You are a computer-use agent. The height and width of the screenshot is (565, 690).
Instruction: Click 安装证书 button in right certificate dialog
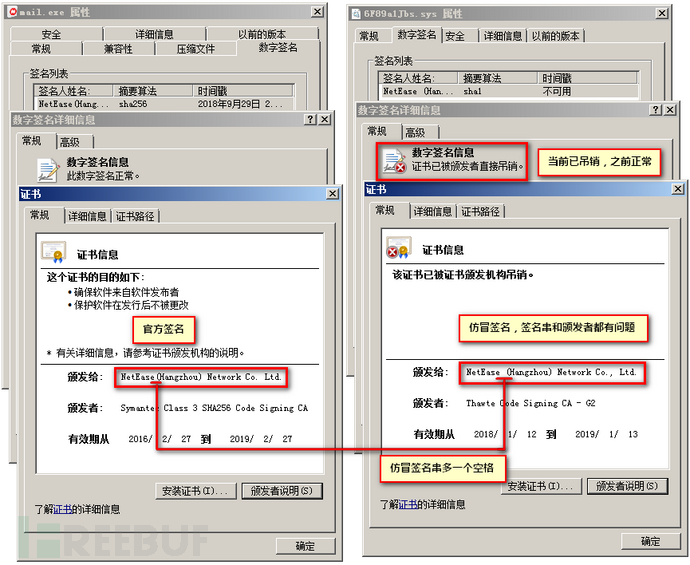[541, 486]
